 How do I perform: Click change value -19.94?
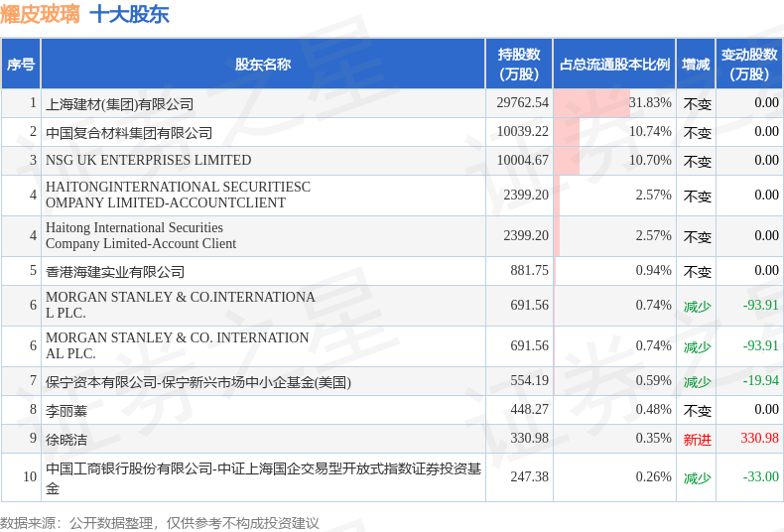coord(760,380)
